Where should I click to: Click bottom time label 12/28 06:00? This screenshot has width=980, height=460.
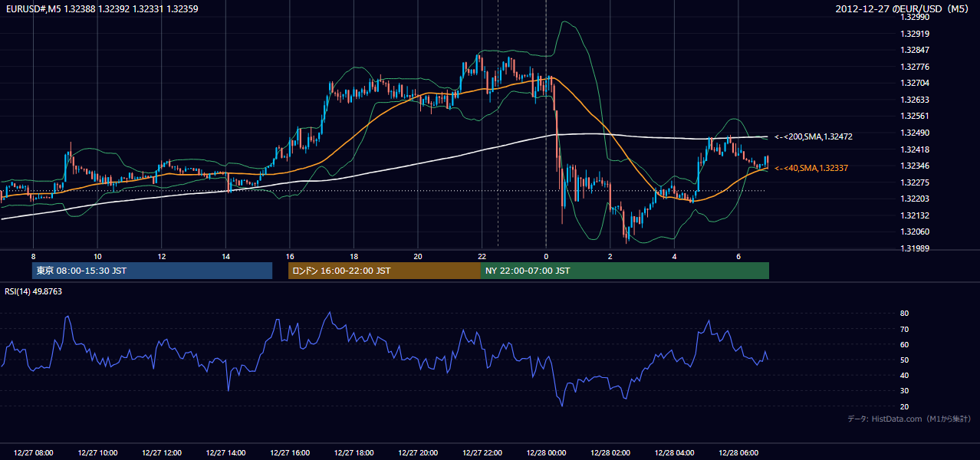pos(738,453)
